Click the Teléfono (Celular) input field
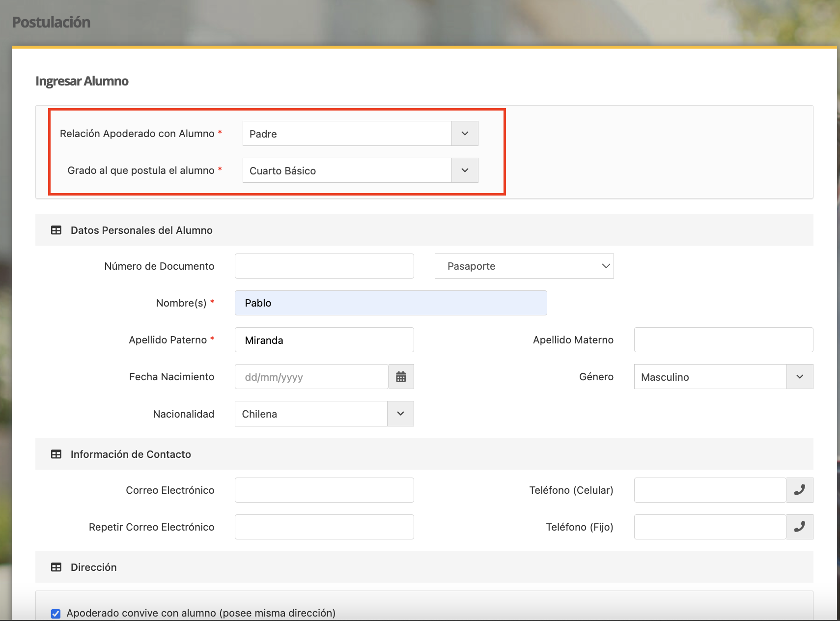The width and height of the screenshot is (840, 621). point(710,490)
